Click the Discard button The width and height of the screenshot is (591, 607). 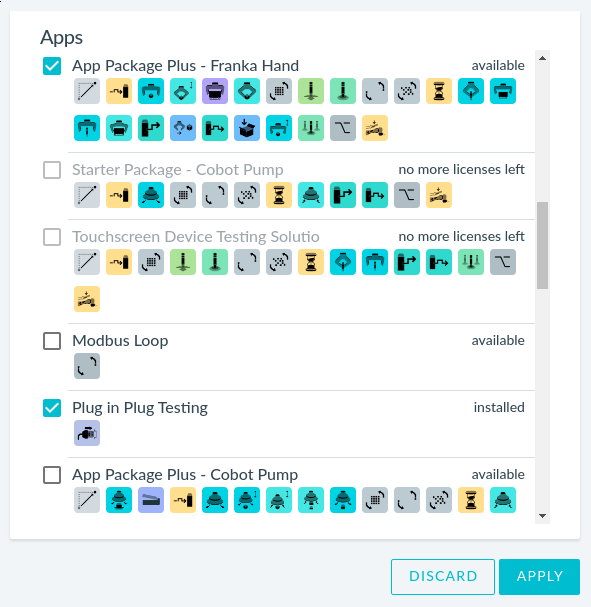443,576
